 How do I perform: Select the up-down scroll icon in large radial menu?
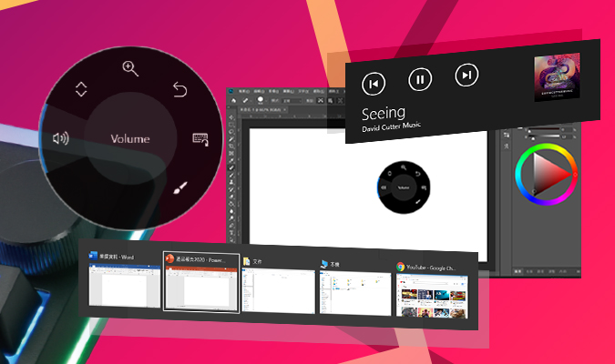pos(81,89)
